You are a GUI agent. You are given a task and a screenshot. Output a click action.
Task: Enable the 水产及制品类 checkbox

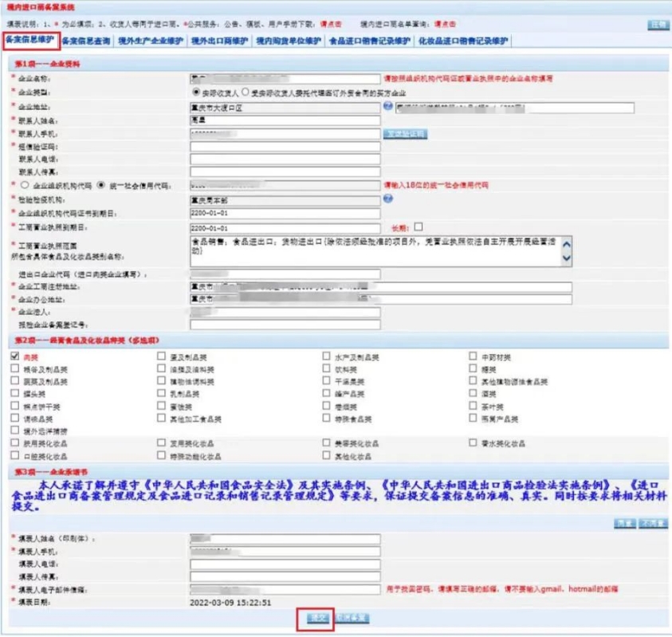[x=327, y=357]
